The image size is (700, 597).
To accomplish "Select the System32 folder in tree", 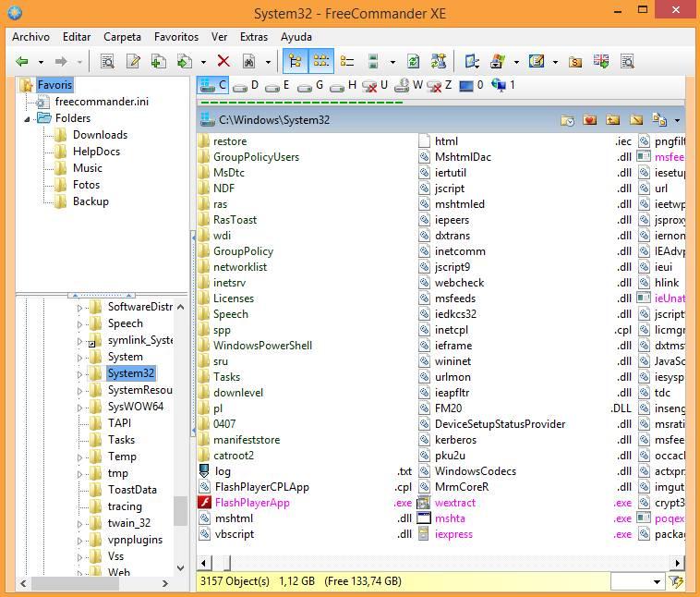I will (131, 373).
